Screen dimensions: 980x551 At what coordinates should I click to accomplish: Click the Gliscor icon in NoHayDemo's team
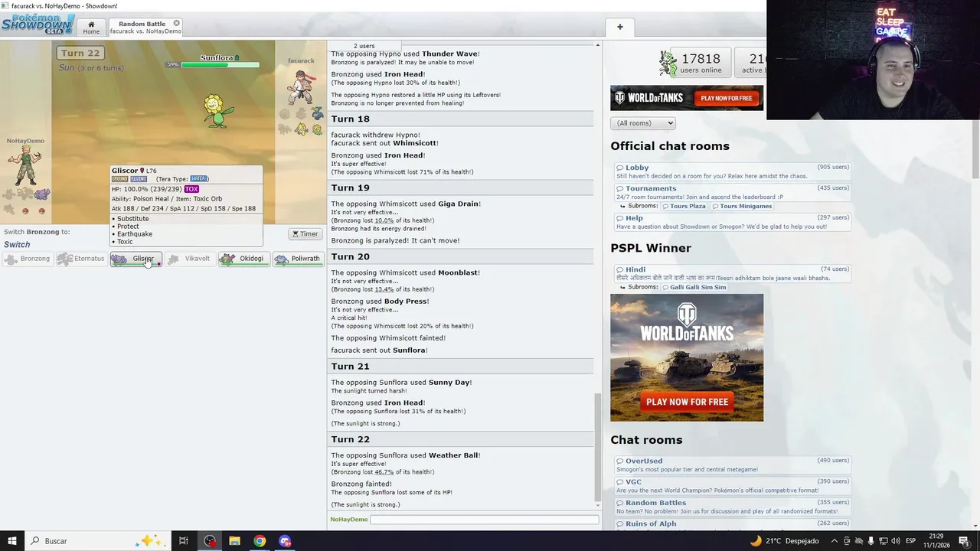point(41,194)
